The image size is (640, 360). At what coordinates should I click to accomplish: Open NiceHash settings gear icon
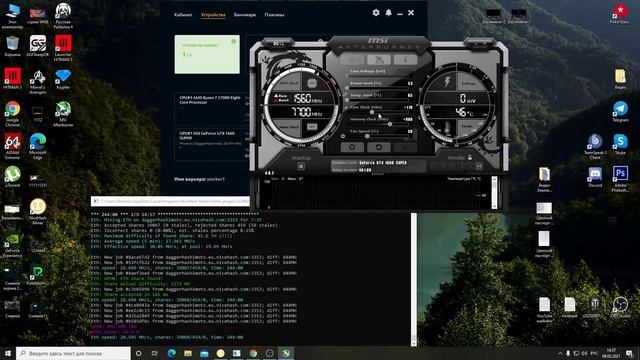376,13
